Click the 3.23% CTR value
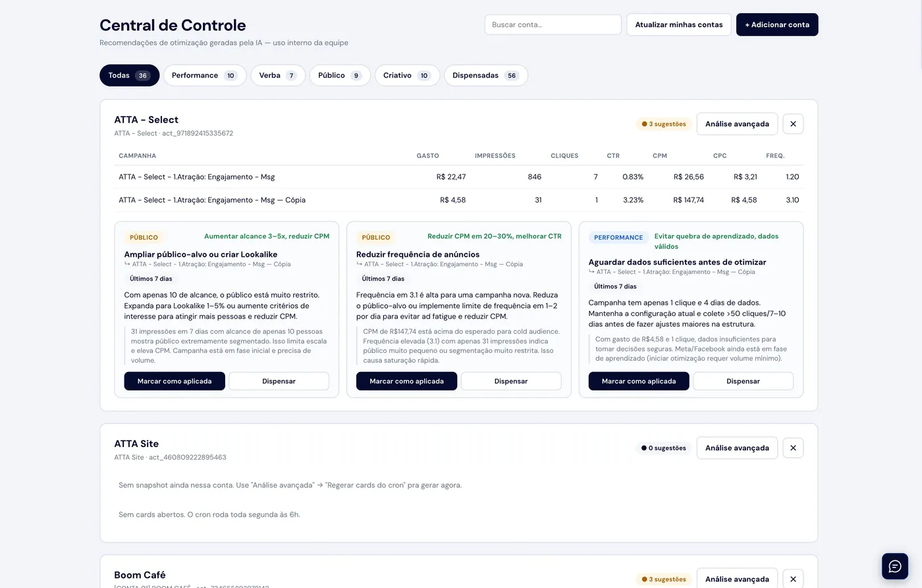The width and height of the screenshot is (922, 588). point(633,200)
